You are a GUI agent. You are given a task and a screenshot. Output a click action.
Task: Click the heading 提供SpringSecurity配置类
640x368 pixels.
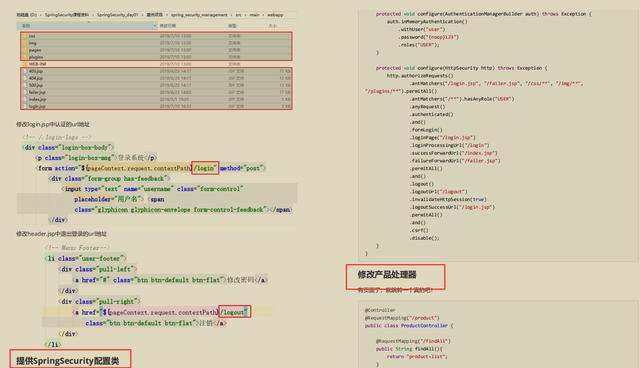pos(68,361)
